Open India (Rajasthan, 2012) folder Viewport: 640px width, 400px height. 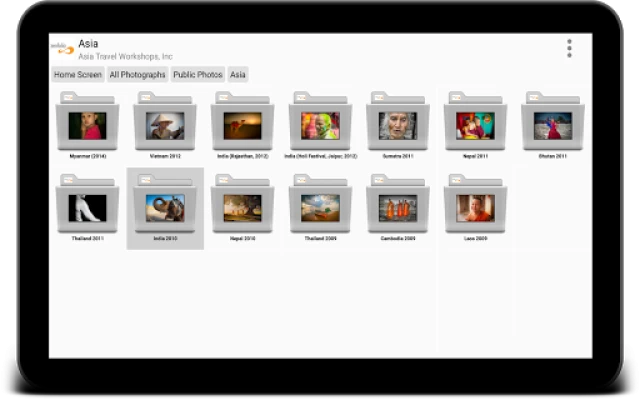(x=242, y=124)
